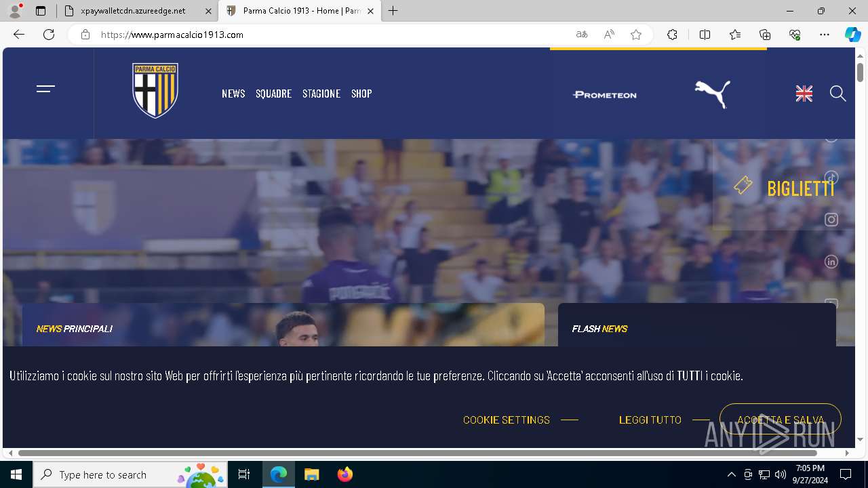Open the TikTok social icon
This screenshot has width=868, height=488.
831,178
